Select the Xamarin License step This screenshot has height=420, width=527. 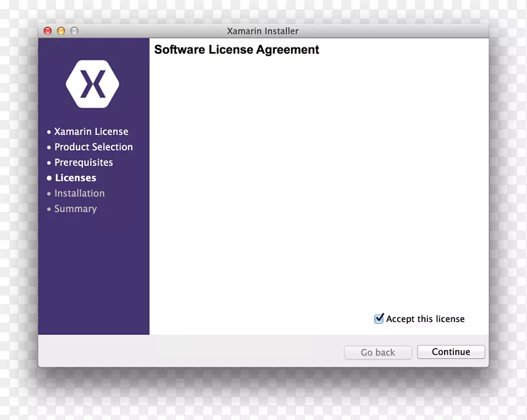point(92,132)
